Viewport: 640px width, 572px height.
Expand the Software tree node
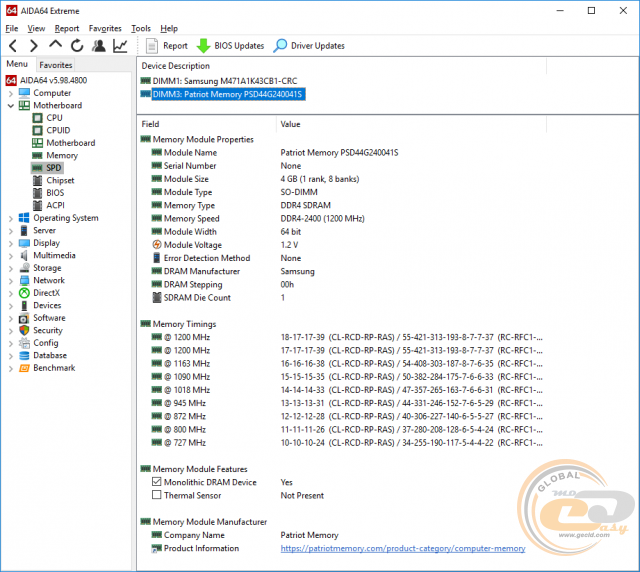pos(11,318)
